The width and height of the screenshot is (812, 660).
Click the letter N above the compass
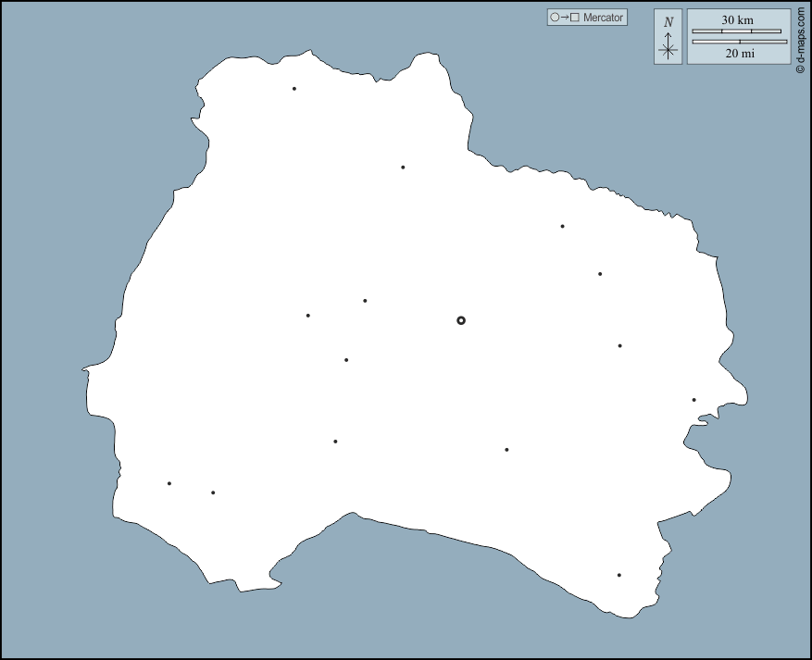coord(668,22)
